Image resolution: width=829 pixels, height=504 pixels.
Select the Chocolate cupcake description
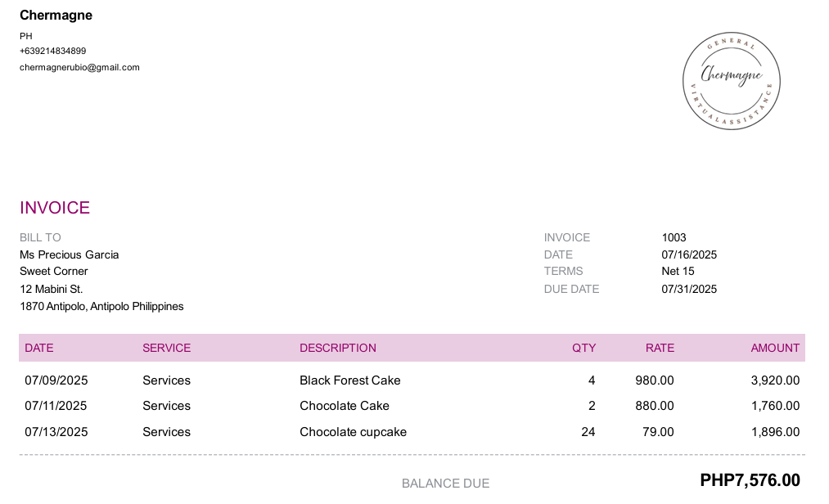[x=354, y=432]
